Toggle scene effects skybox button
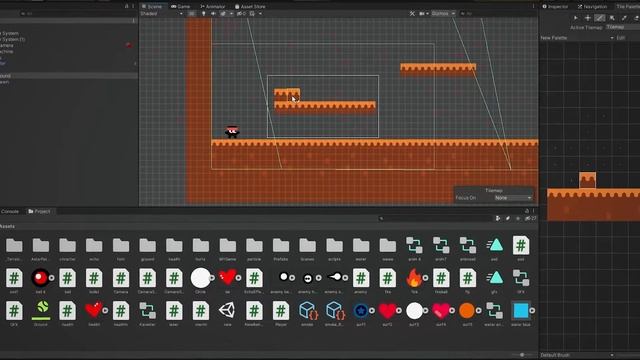The width and height of the screenshot is (640, 360). [x=223, y=13]
